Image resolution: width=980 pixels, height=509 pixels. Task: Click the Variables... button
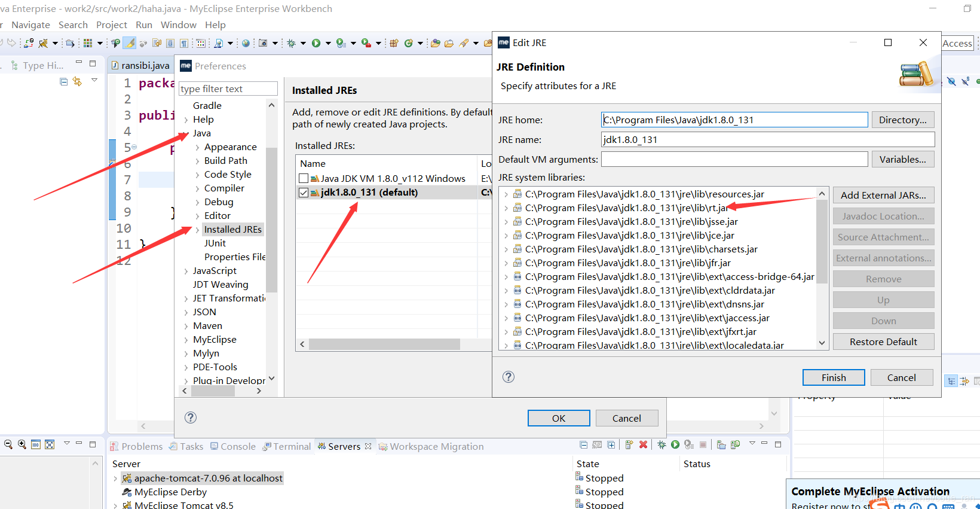pos(903,159)
